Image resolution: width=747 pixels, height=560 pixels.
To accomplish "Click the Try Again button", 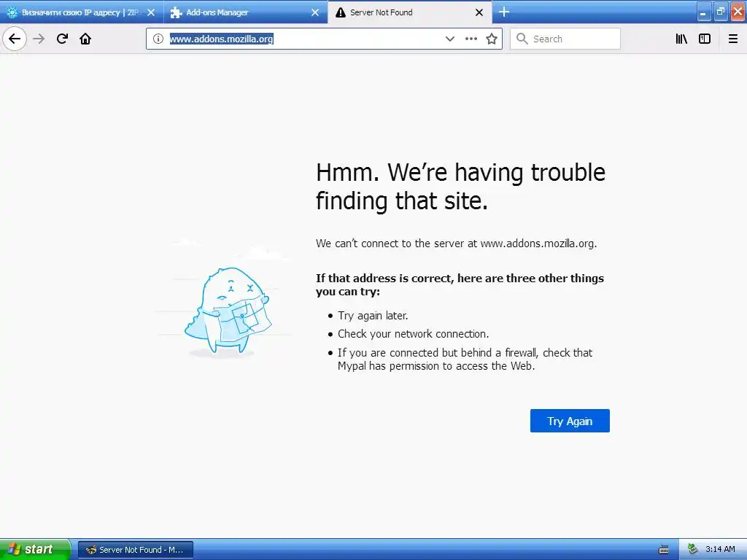I will [570, 421].
